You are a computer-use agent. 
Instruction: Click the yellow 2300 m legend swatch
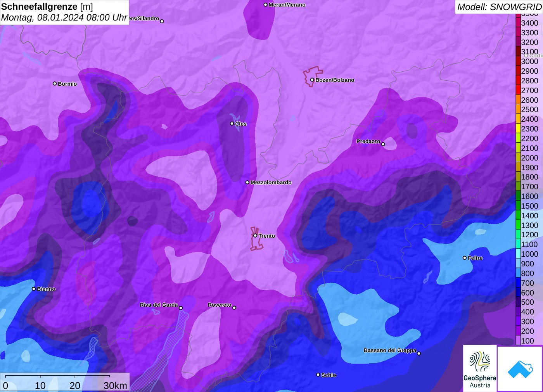point(518,129)
